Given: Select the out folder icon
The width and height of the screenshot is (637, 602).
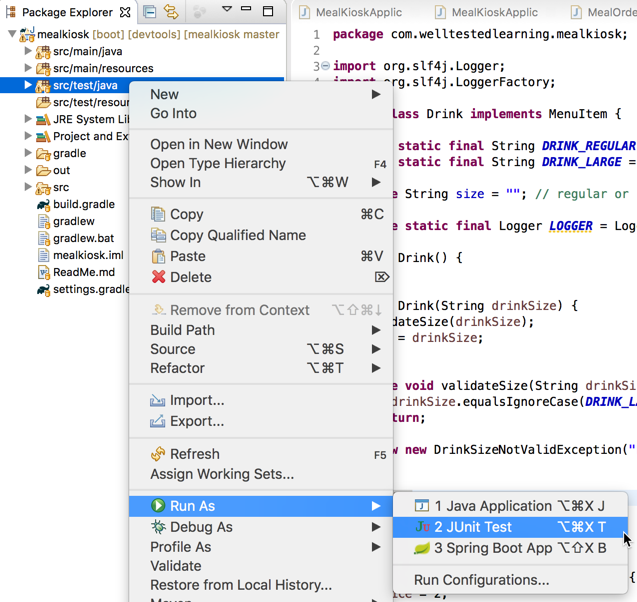Looking at the screenshot, I should coord(43,171).
